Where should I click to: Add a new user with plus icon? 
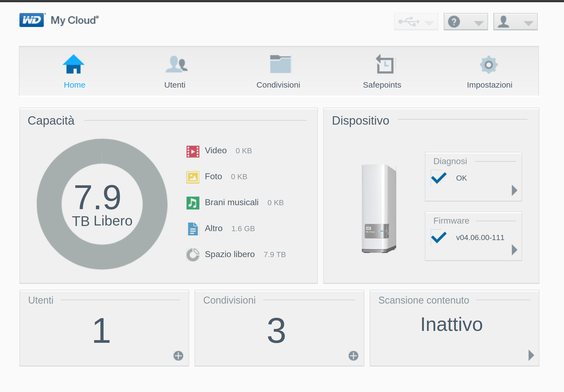(178, 356)
